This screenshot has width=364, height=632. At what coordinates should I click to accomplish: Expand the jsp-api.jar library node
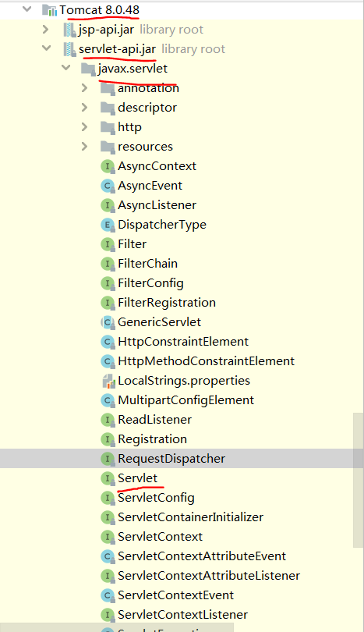click(x=45, y=30)
